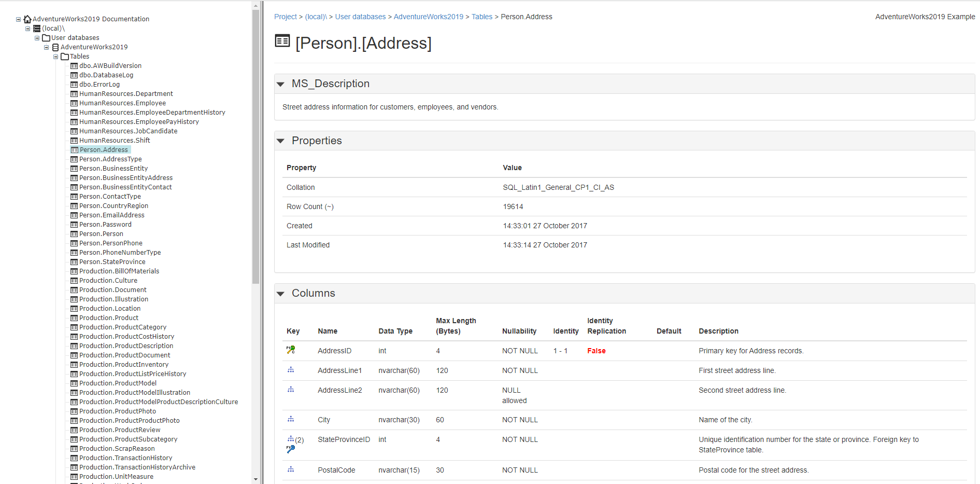The height and width of the screenshot is (484, 980).
Task: Open Production.ProductModelProductDescriptionCulture table
Action: [159, 402]
